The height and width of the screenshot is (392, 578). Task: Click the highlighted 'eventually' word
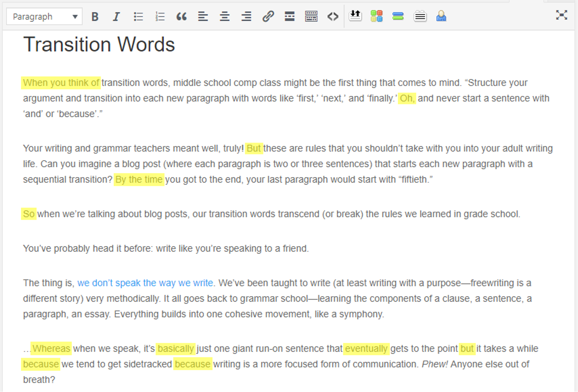click(x=366, y=349)
